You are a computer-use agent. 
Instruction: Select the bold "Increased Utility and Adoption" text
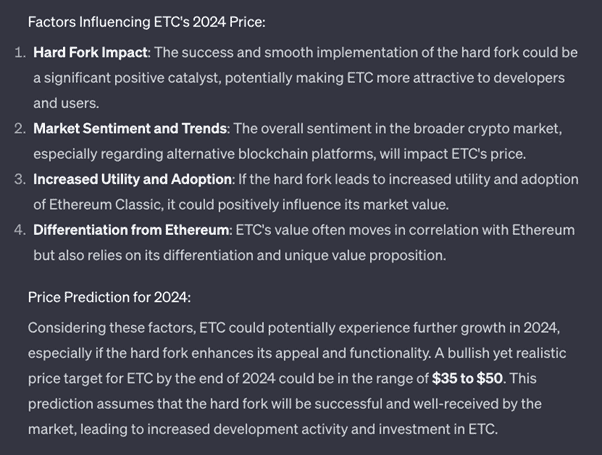coord(132,179)
